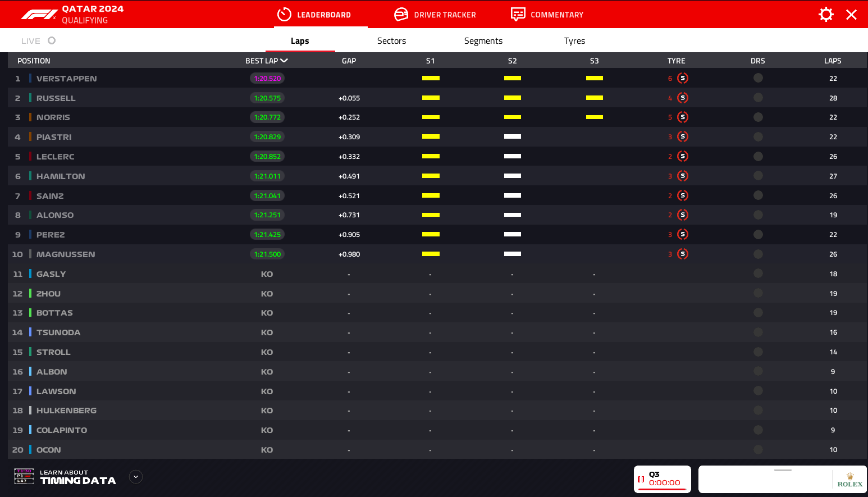868x497 pixels.
Task: Expand the Learn About Timing Data chevron
Action: [136, 477]
